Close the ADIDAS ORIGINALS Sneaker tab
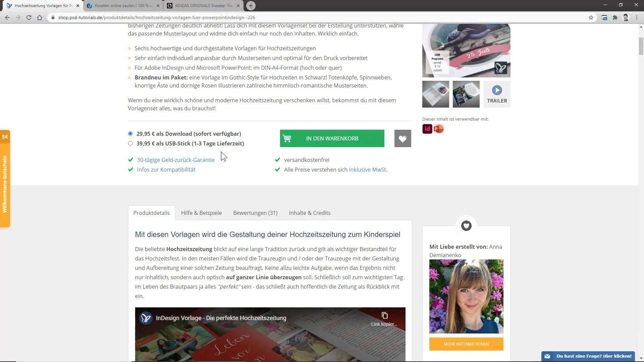The width and height of the screenshot is (644, 362). pos(238,6)
